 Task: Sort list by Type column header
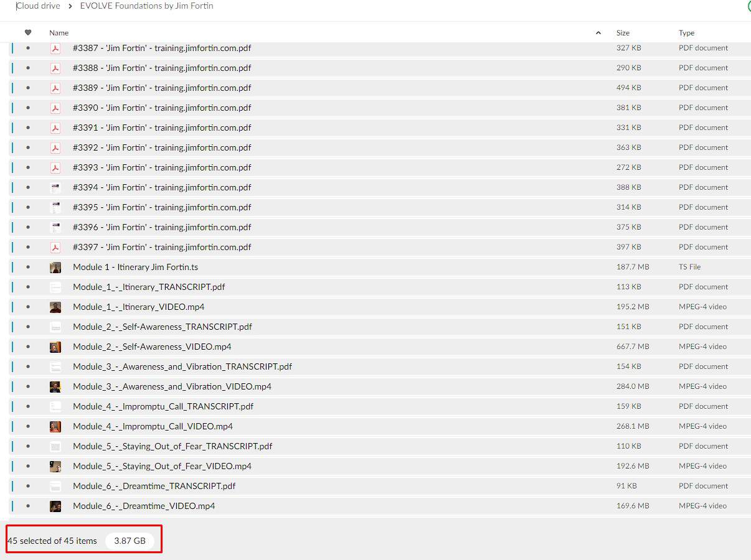pyautogui.click(x=686, y=33)
